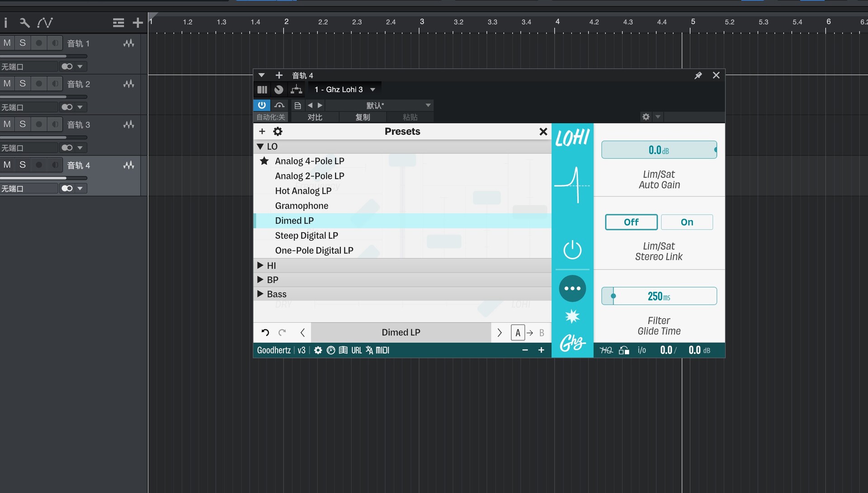Open the manual book icon in footer
868x493 pixels.
[x=343, y=350]
